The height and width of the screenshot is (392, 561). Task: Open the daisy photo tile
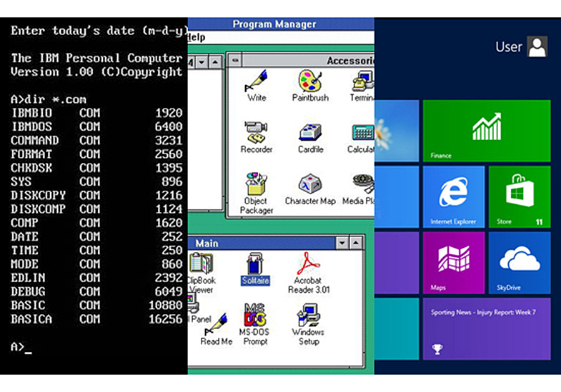(397, 131)
